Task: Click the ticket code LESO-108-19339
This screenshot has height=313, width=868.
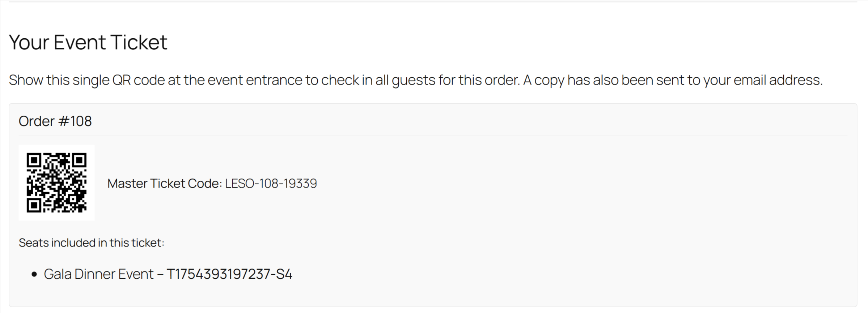Action: tap(271, 184)
